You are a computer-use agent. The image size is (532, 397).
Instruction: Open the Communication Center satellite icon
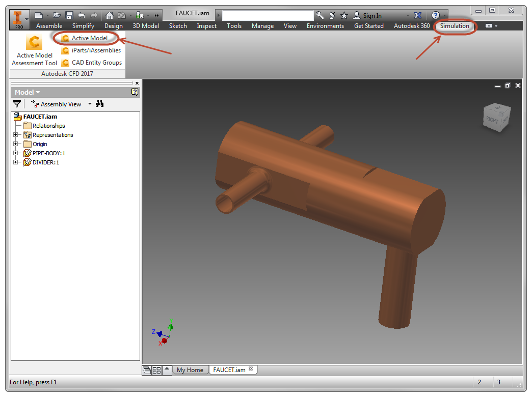(332, 15)
